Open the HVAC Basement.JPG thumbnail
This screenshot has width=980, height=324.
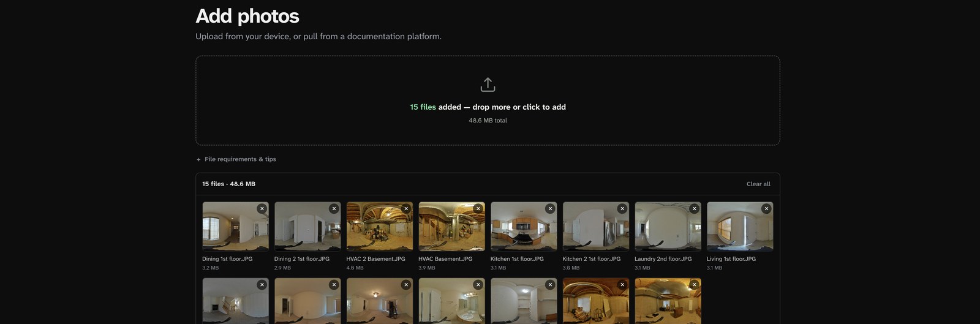pyautogui.click(x=451, y=227)
